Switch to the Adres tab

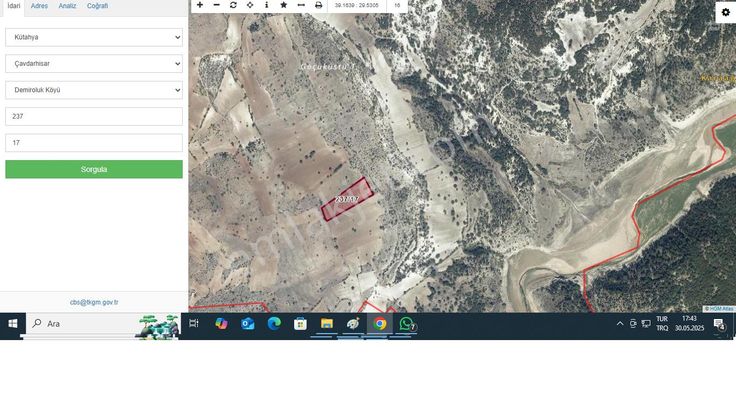[39, 6]
